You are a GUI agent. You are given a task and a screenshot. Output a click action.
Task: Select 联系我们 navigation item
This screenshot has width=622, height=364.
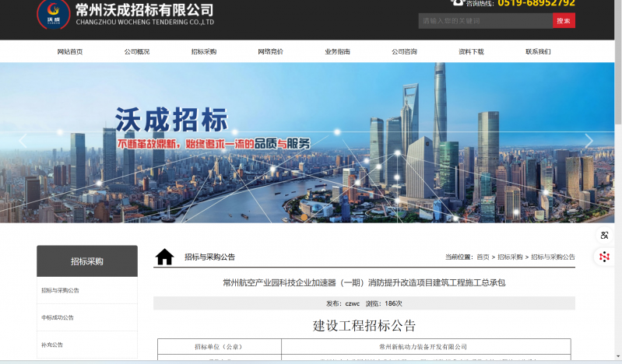click(538, 52)
